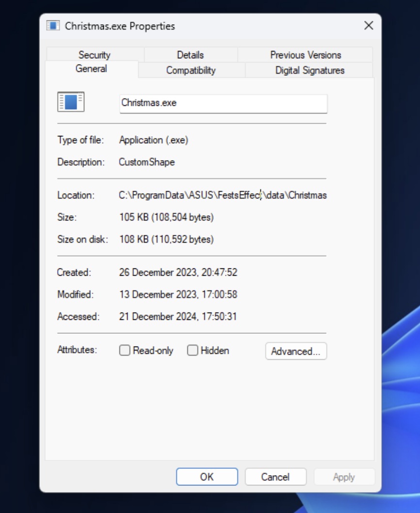Confirm with the OK button
Viewport: 420px width, 513px height.
point(207,477)
